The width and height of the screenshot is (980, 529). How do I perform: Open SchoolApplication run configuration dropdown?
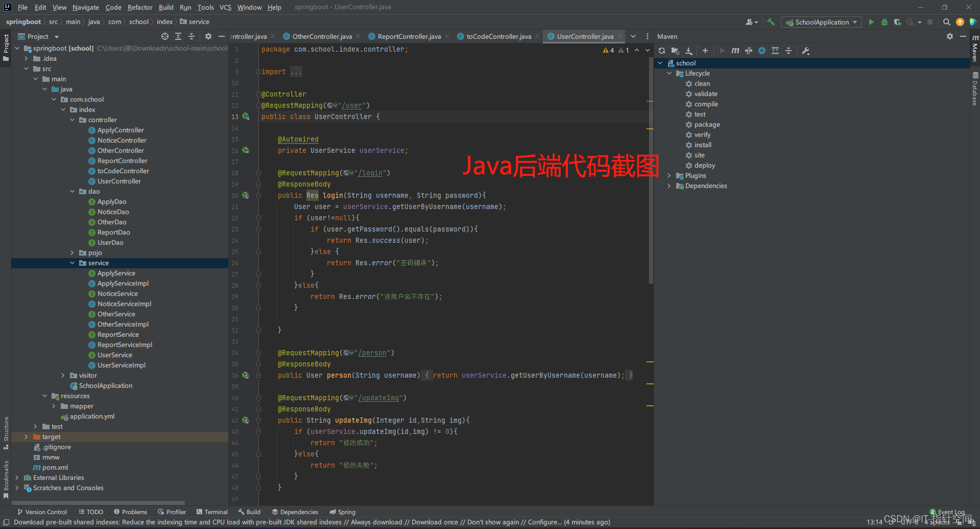pos(821,22)
